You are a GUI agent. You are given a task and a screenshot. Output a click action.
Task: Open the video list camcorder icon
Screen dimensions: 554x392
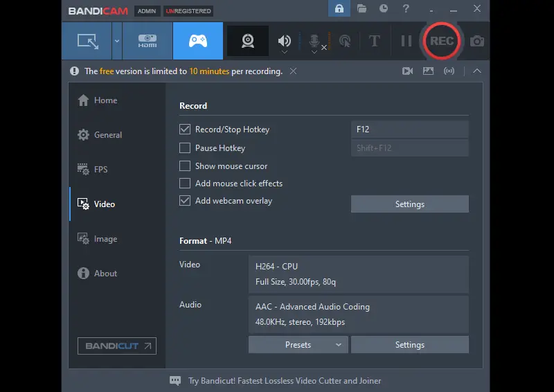pyautogui.click(x=407, y=71)
